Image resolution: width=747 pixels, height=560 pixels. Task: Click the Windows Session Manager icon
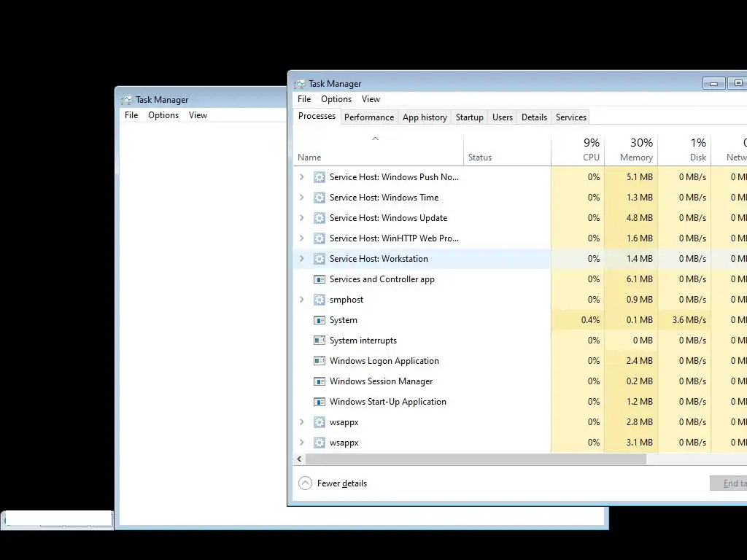point(320,381)
